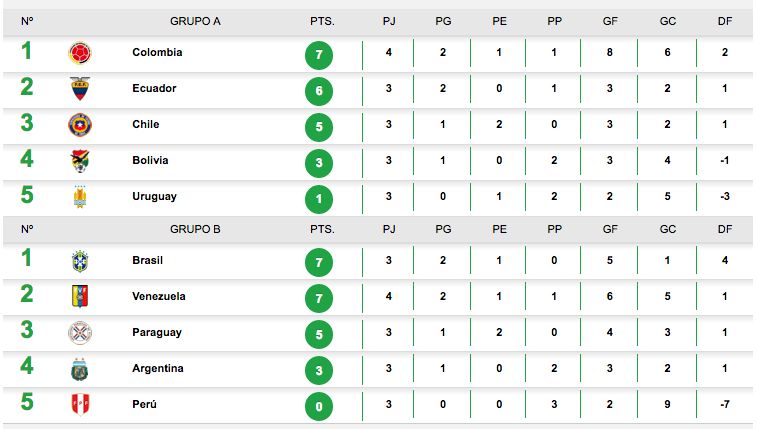
Task: Click the DF column header in Grupo B
Action: tap(725, 229)
